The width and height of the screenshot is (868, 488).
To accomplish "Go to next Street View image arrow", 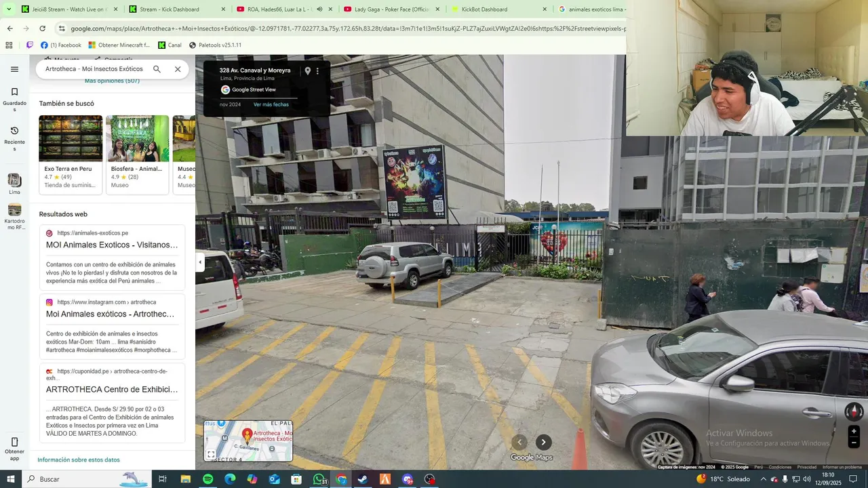I will (543, 442).
